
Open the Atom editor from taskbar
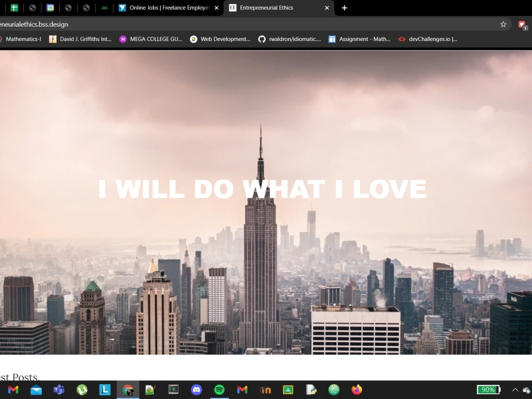click(334, 390)
